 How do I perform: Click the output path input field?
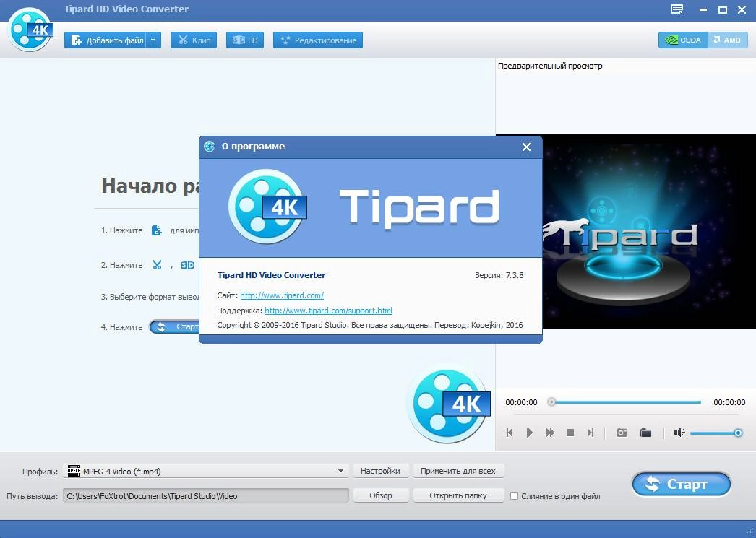(x=206, y=495)
